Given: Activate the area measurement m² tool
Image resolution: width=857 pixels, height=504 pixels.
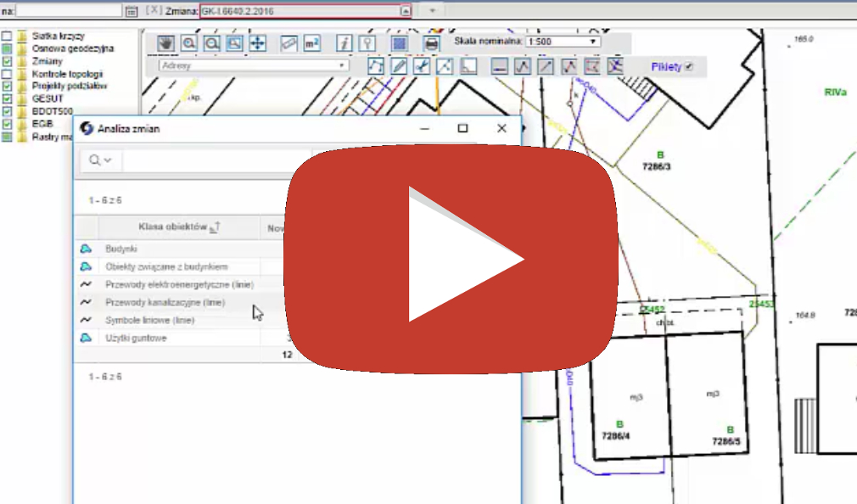Looking at the screenshot, I should pos(312,42).
